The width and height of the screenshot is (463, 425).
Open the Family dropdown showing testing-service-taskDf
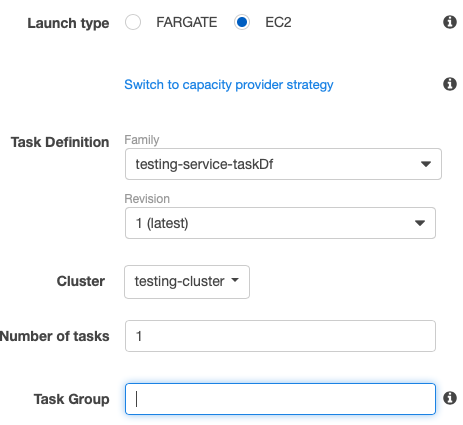(283, 164)
